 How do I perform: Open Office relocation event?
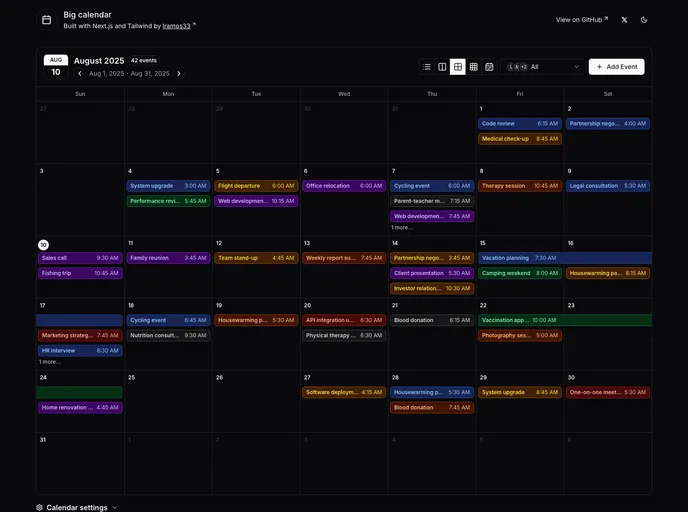tap(344, 186)
